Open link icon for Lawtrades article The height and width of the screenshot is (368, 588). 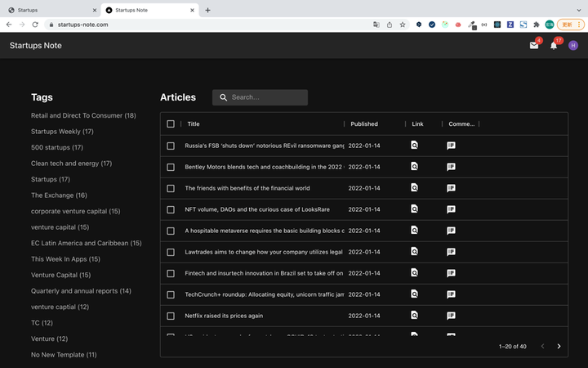[x=414, y=251]
